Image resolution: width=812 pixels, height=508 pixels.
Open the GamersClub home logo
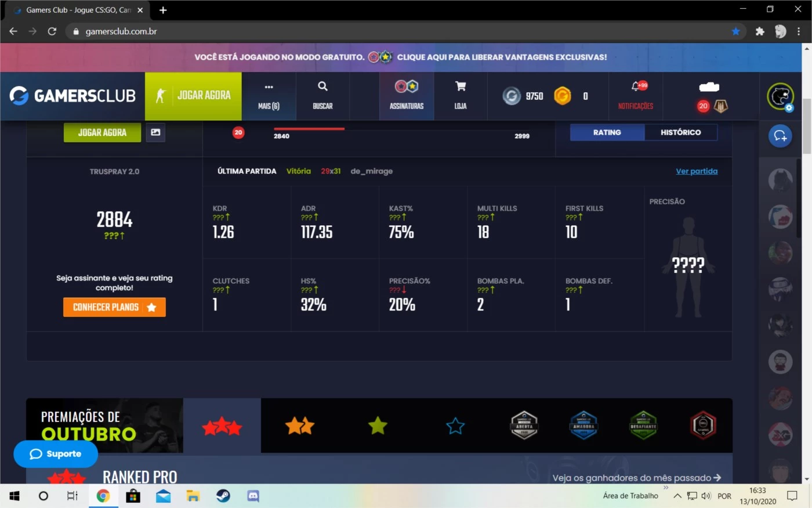(72, 96)
